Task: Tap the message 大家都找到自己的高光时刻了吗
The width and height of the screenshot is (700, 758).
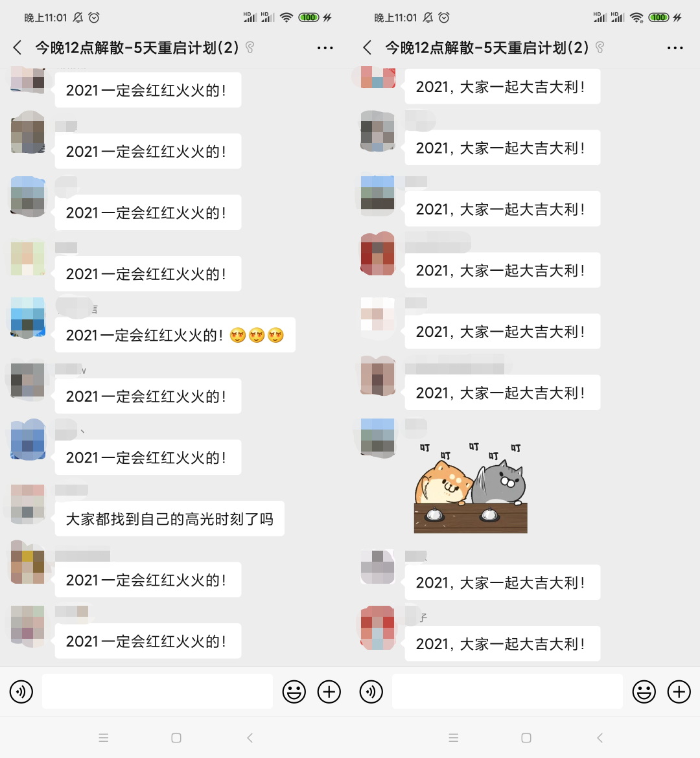Action: [x=169, y=519]
